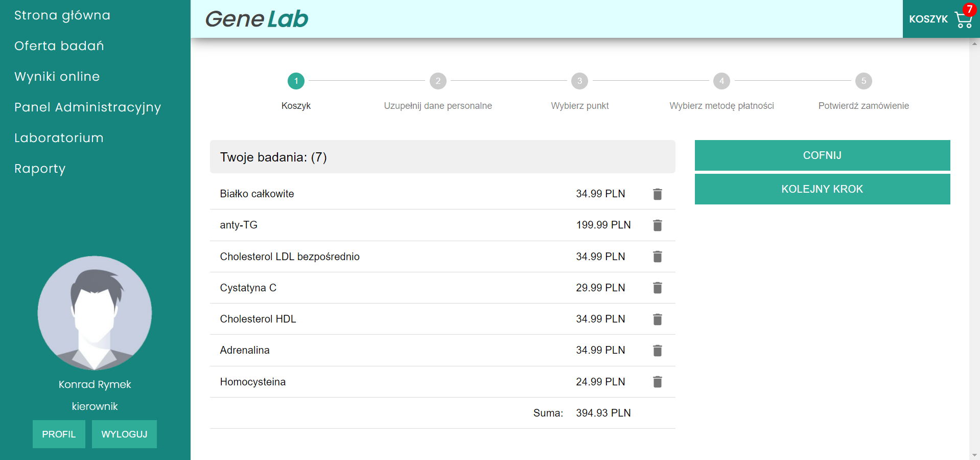This screenshot has height=460, width=980.
Task: Delete Cholesterol HDL from list
Action: coord(657,319)
